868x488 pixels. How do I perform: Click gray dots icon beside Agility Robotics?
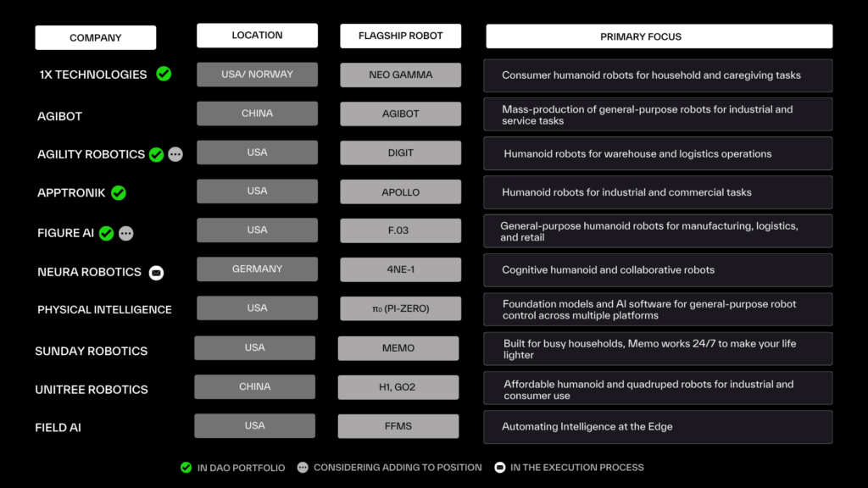coord(175,154)
